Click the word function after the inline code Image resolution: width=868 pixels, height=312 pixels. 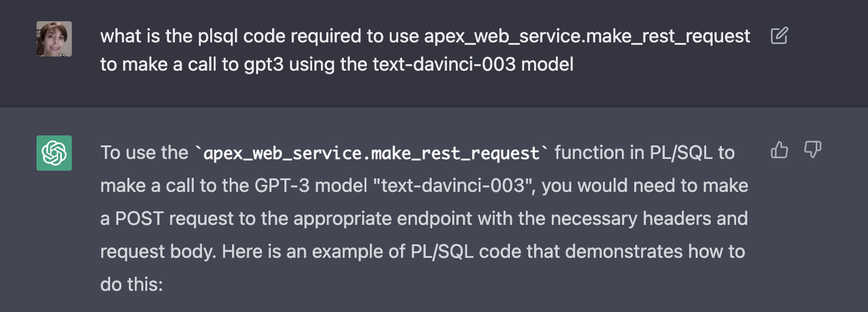(591, 153)
